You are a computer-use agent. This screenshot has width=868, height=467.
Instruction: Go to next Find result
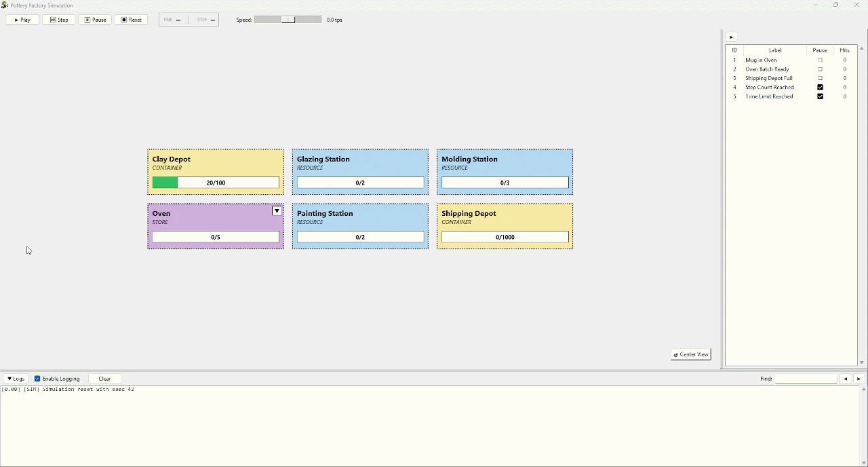[859, 379]
